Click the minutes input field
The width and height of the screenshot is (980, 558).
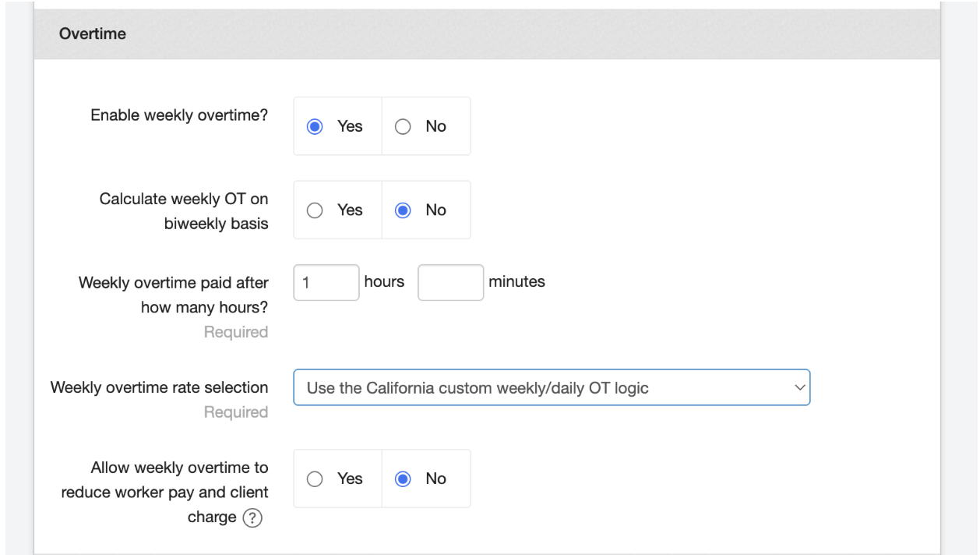(x=450, y=282)
